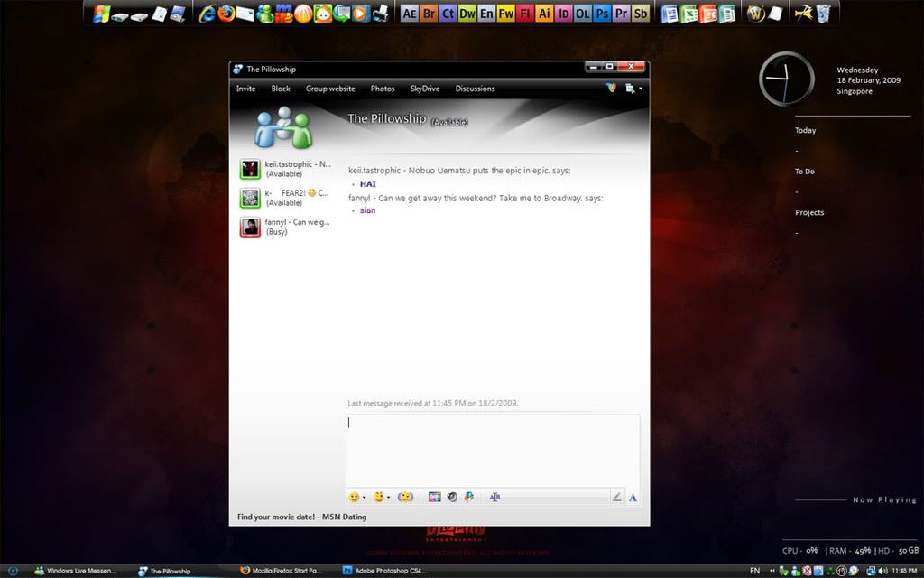
Task: Open the Recycle Bin dock icon
Action: coord(823,14)
